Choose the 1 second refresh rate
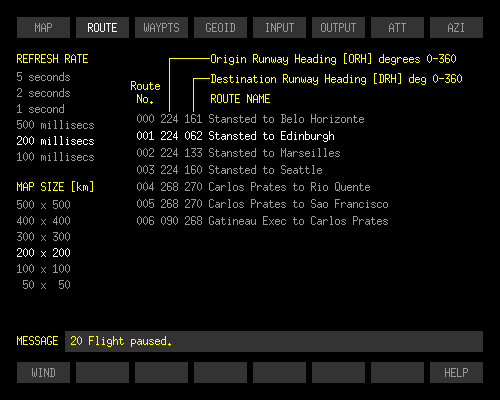The width and height of the screenshot is (500, 400). pos(40,109)
